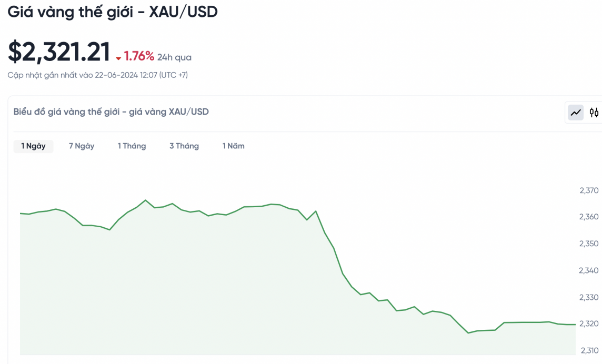This screenshot has width=602, height=364.
Task: Click the $2,321.21 gold price
Action: (59, 52)
